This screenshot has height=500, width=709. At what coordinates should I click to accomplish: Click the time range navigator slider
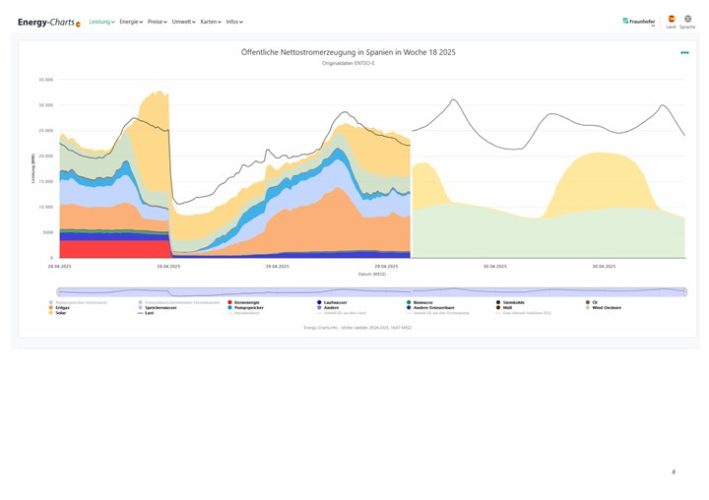(x=370, y=291)
